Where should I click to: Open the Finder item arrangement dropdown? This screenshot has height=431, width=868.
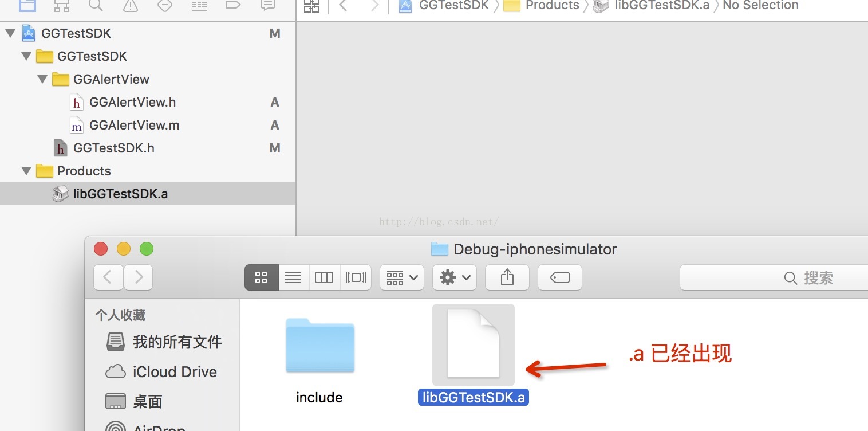(x=401, y=278)
